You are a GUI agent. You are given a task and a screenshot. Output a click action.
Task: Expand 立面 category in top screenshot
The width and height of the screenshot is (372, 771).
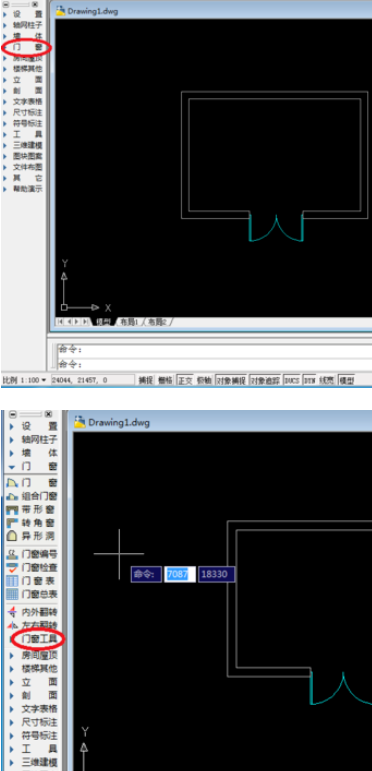coord(23,80)
